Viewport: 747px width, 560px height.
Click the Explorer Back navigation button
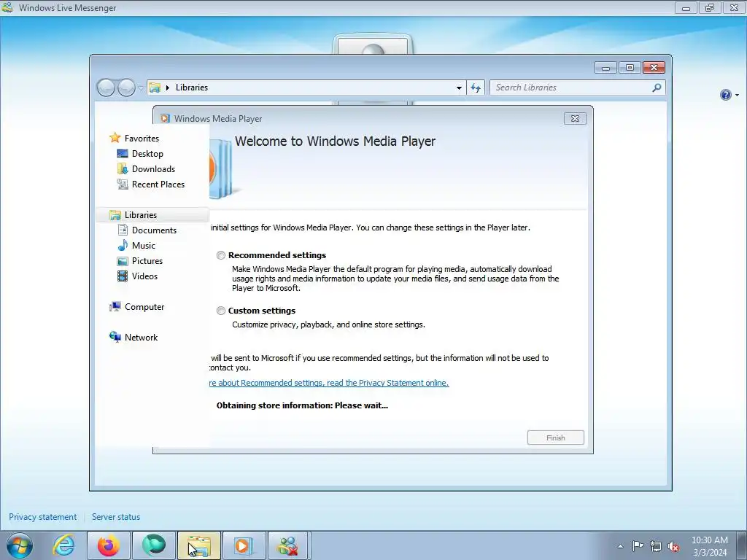[x=106, y=87]
